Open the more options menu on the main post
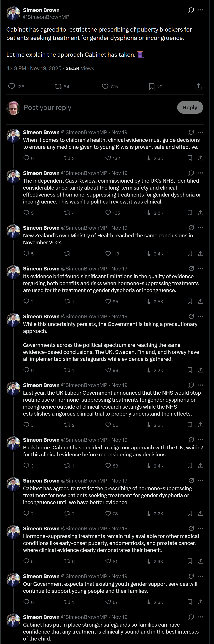This screenshot has height=644, width=214. [x=201, y=10]
